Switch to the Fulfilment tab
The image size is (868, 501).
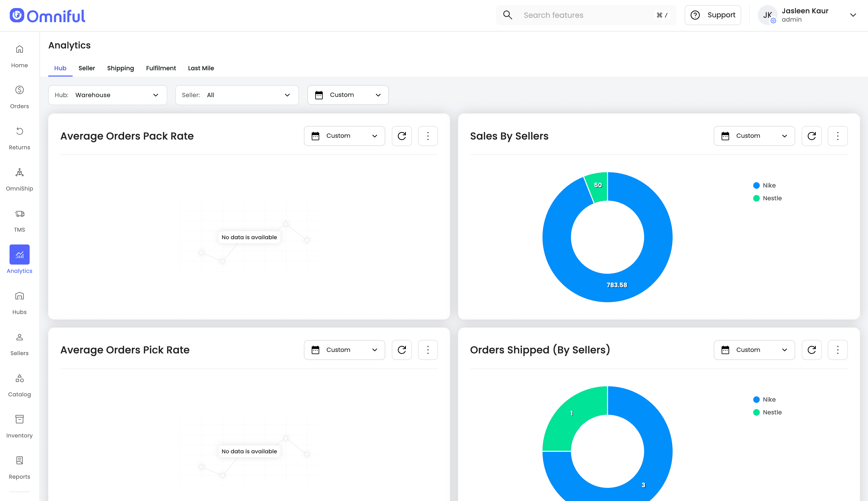coord(161,68)
